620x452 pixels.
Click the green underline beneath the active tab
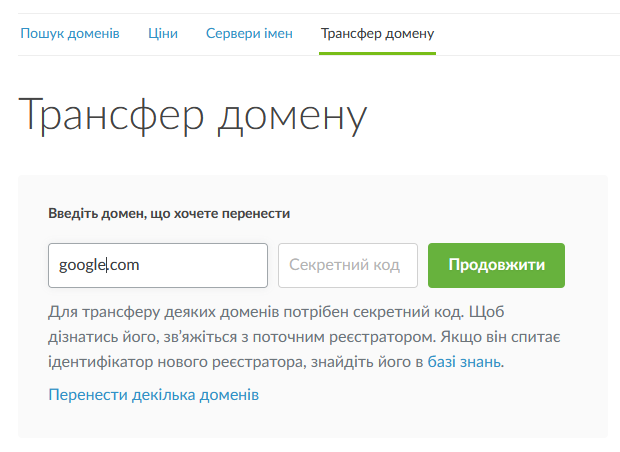pos(377,52)
